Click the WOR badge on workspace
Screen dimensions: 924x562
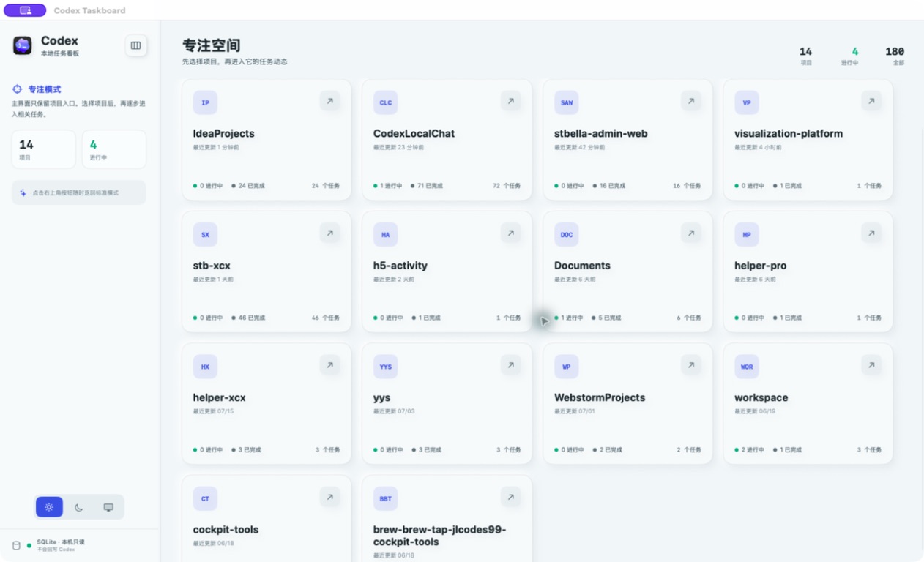click(747, 367)
